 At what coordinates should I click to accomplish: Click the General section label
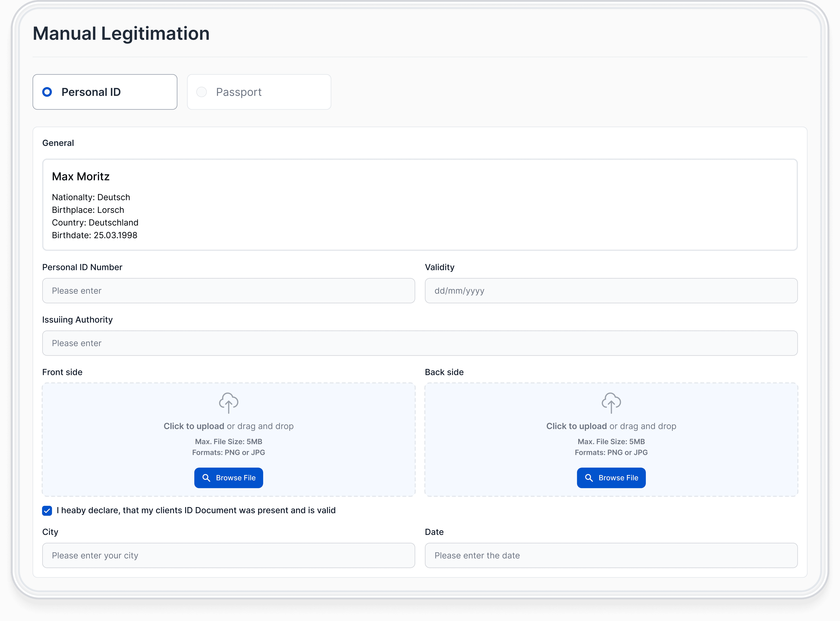(58, 143)
